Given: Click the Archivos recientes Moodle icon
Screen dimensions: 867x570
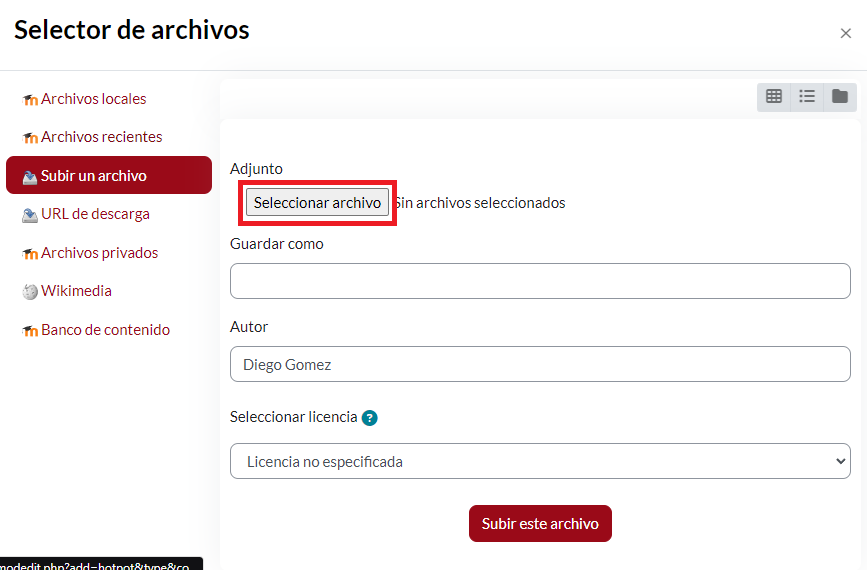Looking at the screenshot, I should click(x=30, y=138).
